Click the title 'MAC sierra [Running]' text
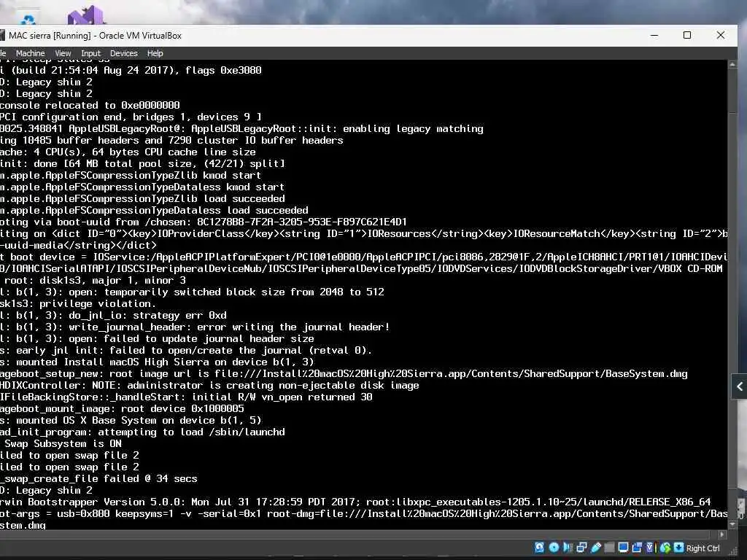 [x=50, y=36]
